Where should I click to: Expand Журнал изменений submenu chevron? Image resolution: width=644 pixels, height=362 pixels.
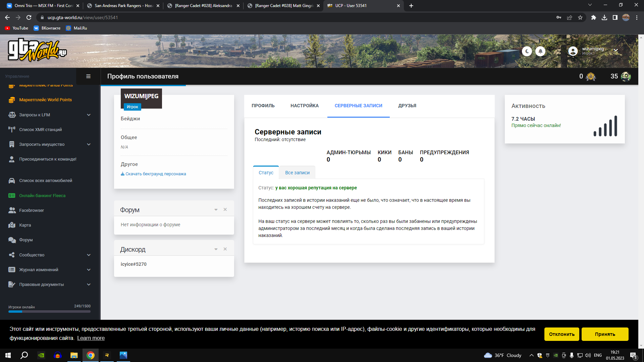(x=89, y=270)
